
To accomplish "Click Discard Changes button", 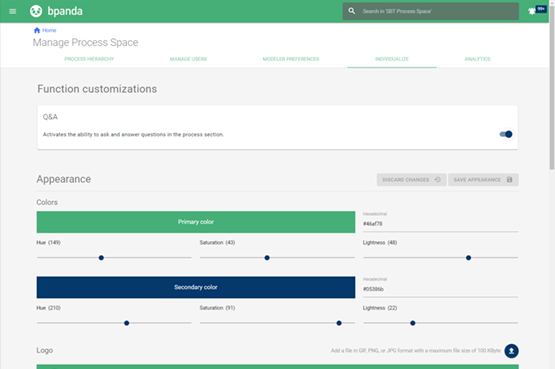I will coord(411,180).
